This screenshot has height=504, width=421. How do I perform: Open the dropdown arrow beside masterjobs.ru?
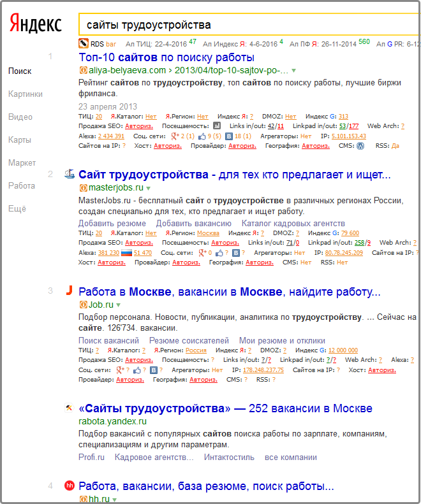click(x=149, y=189)
